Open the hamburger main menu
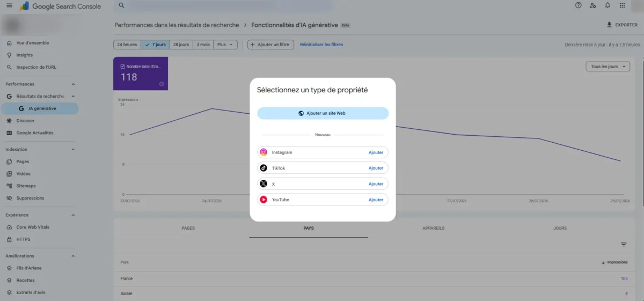The image size is (644, 301). (9, 6)
